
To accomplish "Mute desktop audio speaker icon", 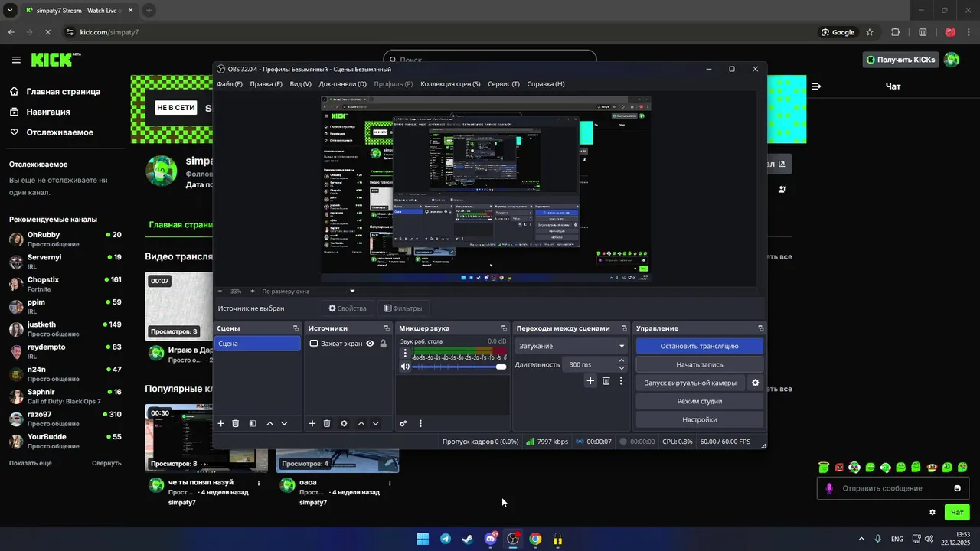I will click(405, 367).
